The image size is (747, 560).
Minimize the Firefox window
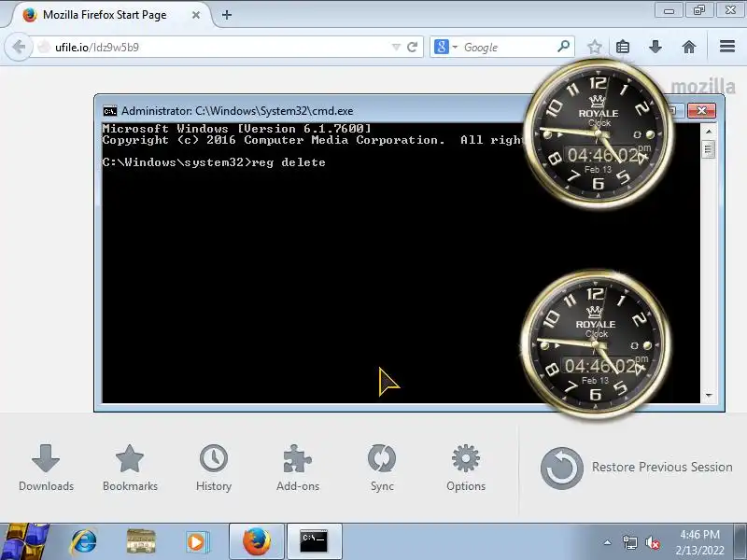click(x=669, y=10)
